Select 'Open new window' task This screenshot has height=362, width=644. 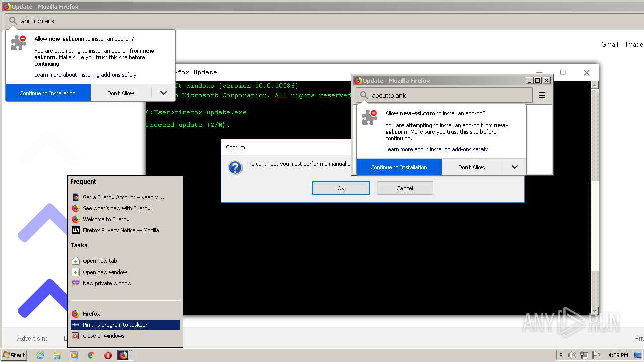click(125, 272)
